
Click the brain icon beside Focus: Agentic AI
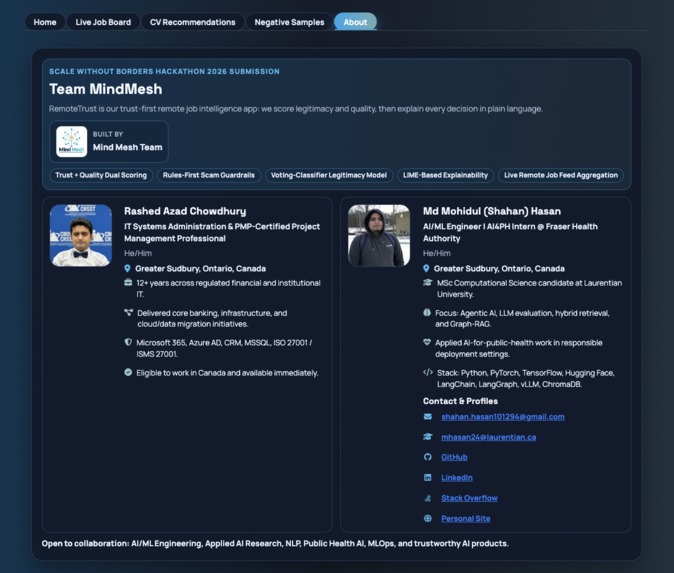(427, 313)
